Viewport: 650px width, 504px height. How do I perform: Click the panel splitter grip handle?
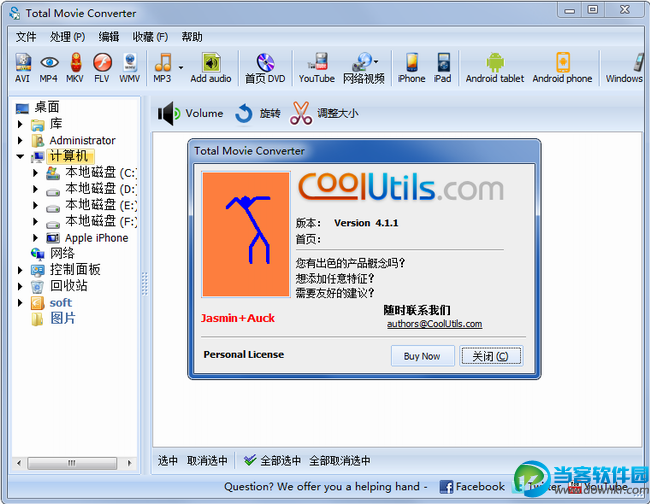pyautogui.click(x=144, y=284)
